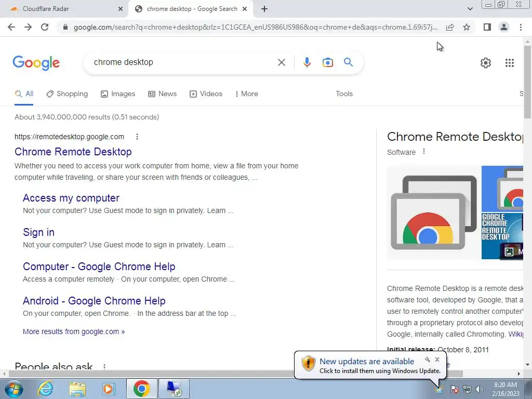Click the Chrome taskbar button

[x=141, y=389]
